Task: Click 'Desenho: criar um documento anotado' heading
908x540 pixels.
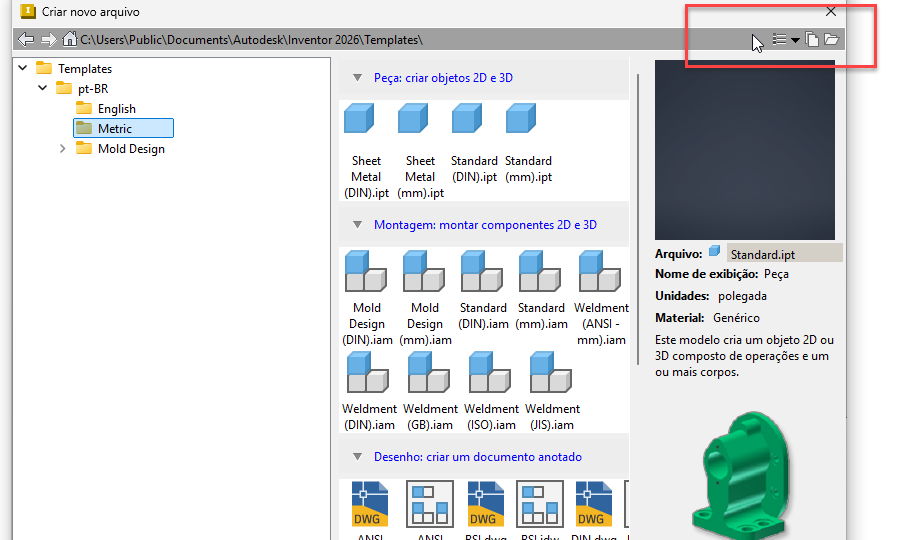Action: pyautogui.click(x=478, y=457)
